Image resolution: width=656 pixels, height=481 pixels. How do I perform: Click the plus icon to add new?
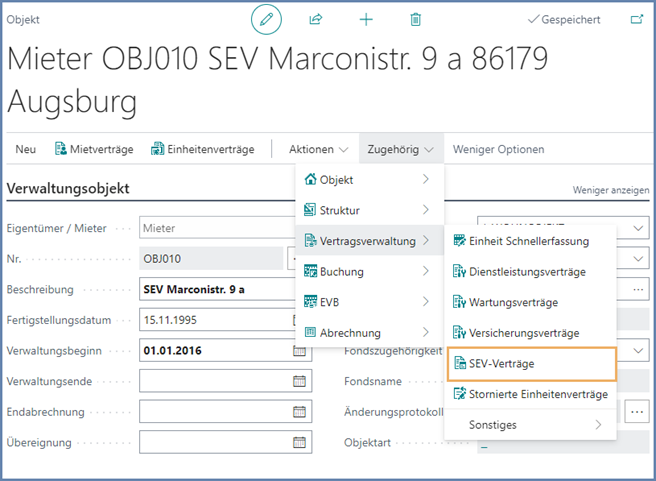[x=366, y=19]
